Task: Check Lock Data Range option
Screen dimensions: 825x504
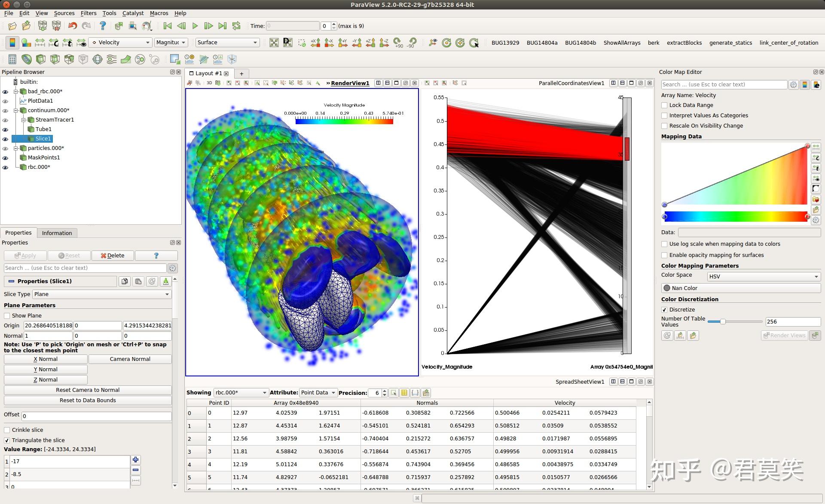Action: click(665, 105)
